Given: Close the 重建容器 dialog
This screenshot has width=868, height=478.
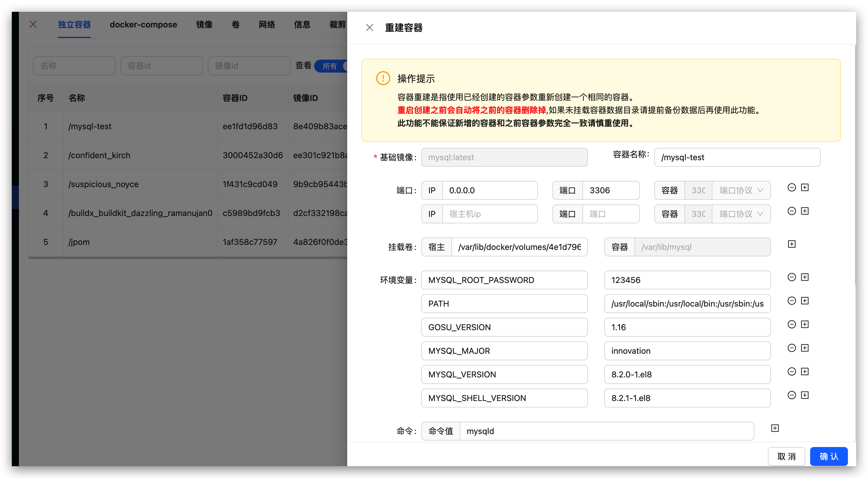Looking at the screenshot, I should [x=369, y=27].
